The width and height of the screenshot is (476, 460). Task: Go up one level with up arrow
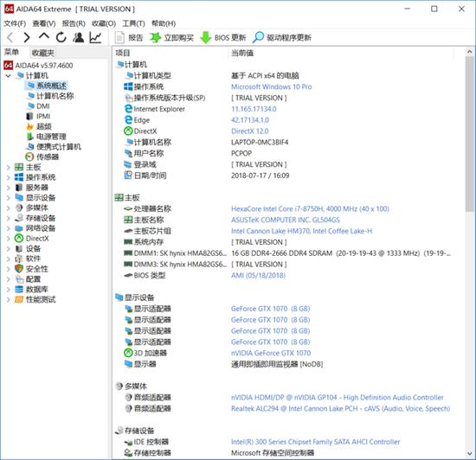44,36
